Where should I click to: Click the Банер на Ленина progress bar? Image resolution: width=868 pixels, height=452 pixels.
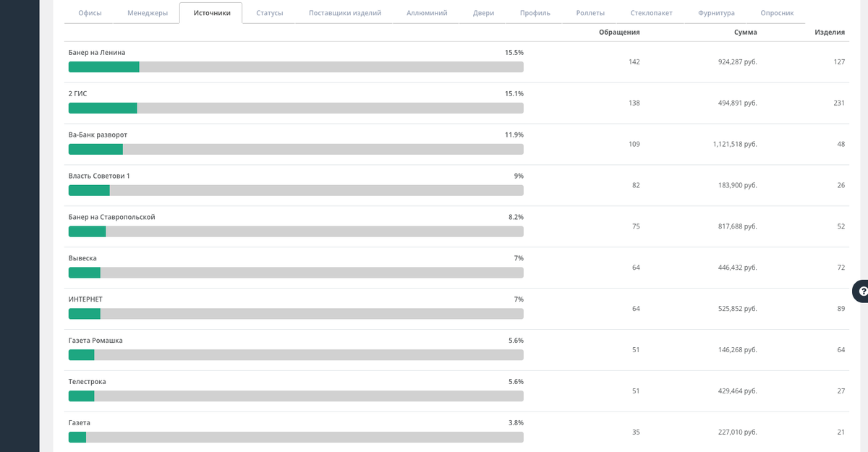point(296,67)
